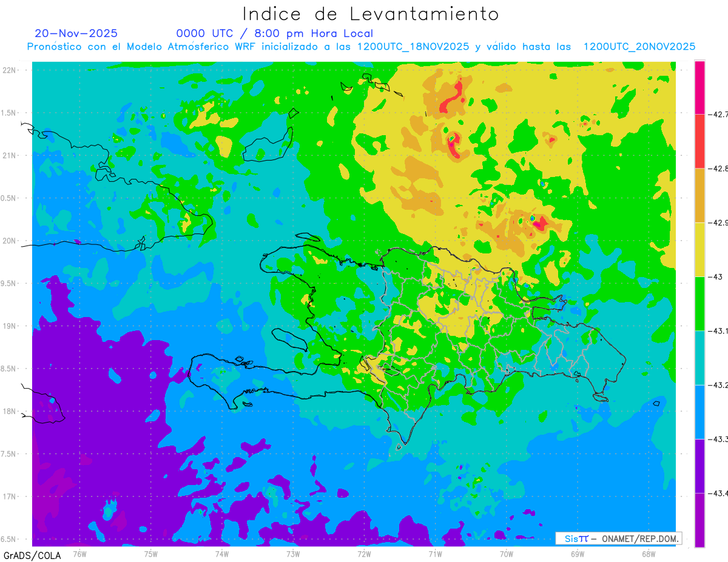The width and height of the screenshot is (728, 562).
Task: Click the "20N" latitude axis label
Action: [10, 241]
